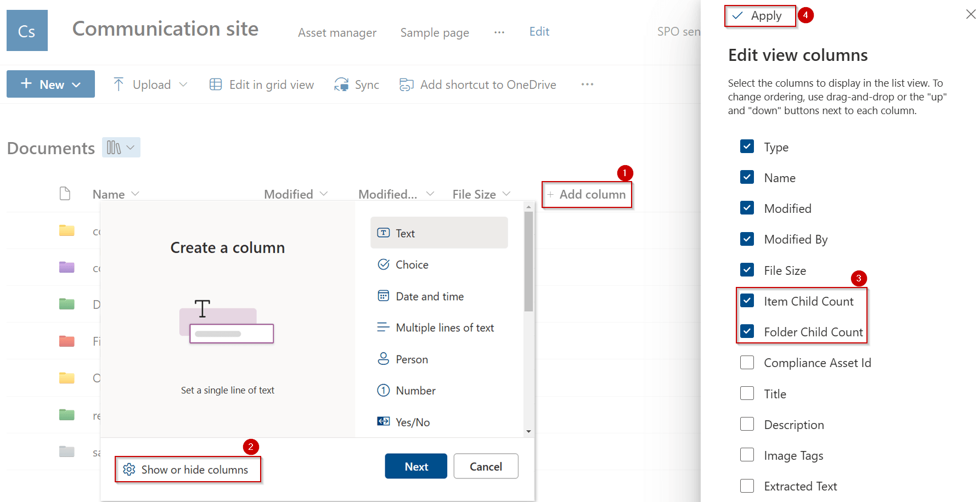Select the Date and time column type
The width and height of the screenshot is (980, 502).
429,296
